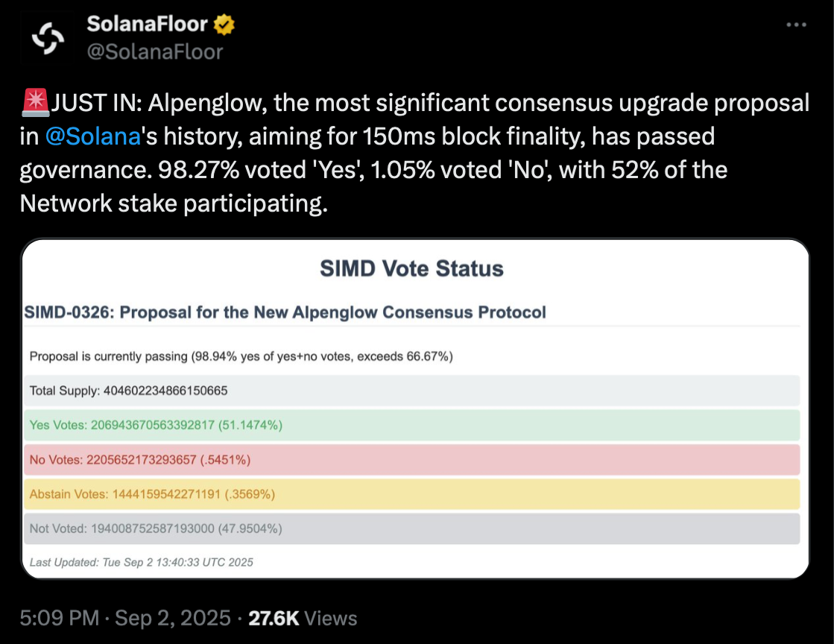This screenshot has height=644, width=834.
Task: Click the red No Votes bar
Action: point(411,459)
